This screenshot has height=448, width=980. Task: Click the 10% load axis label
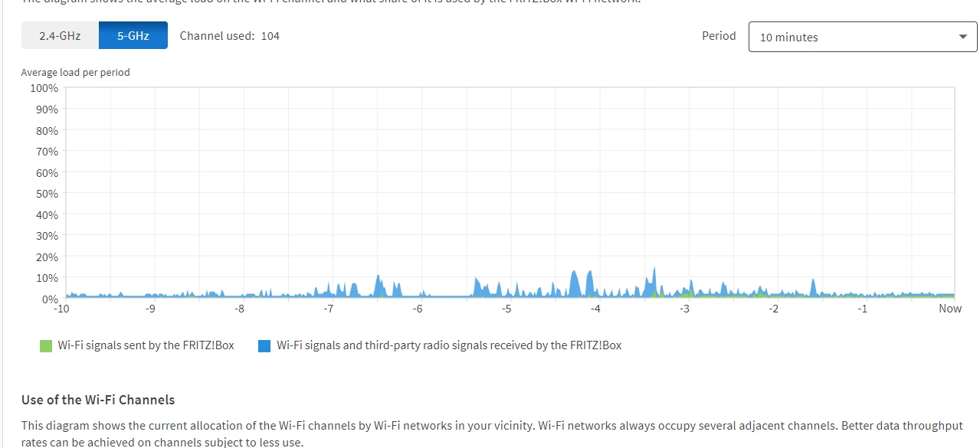coord(47,278)
